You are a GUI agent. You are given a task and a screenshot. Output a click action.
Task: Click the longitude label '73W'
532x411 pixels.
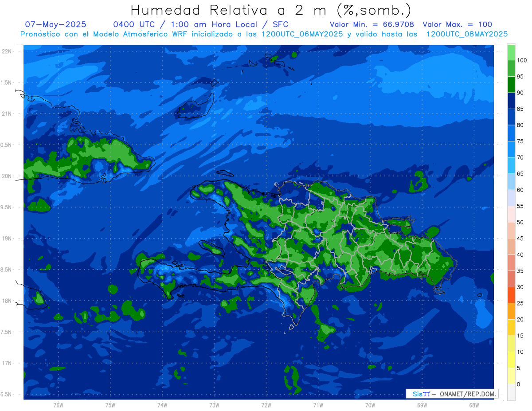(214, 405)
